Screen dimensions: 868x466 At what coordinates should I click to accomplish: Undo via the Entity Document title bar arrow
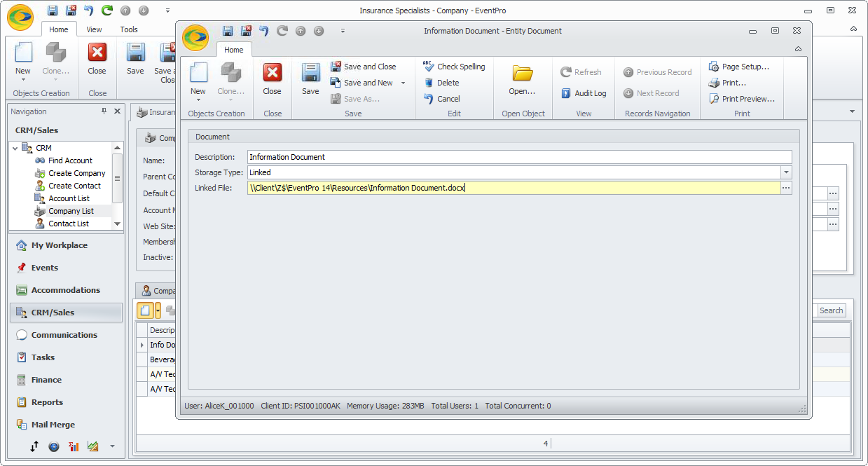click(264, 31)
